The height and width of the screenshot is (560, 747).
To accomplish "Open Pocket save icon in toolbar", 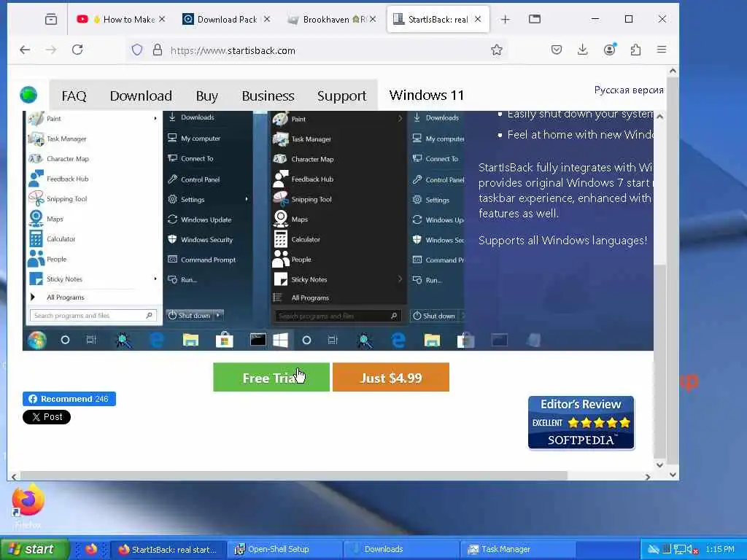I will [557, 50].
